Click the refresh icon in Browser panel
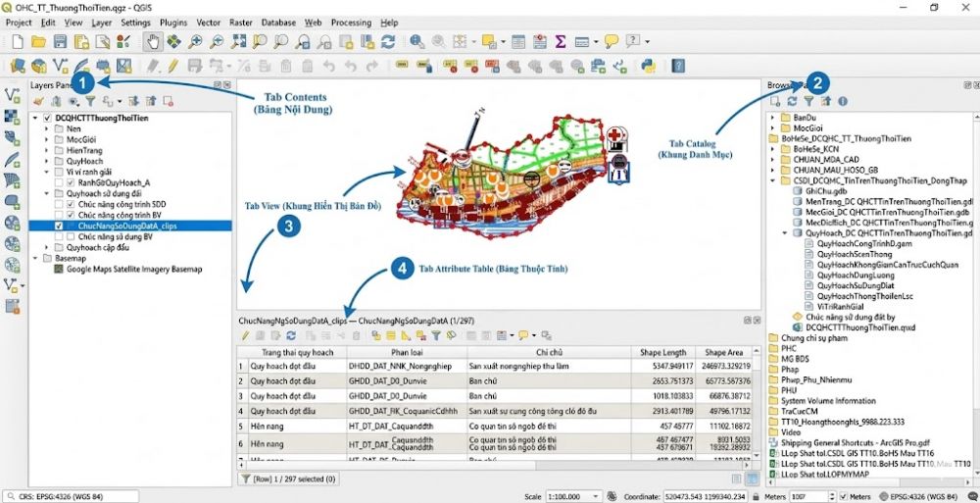The image size is (980, 503). 792,101
